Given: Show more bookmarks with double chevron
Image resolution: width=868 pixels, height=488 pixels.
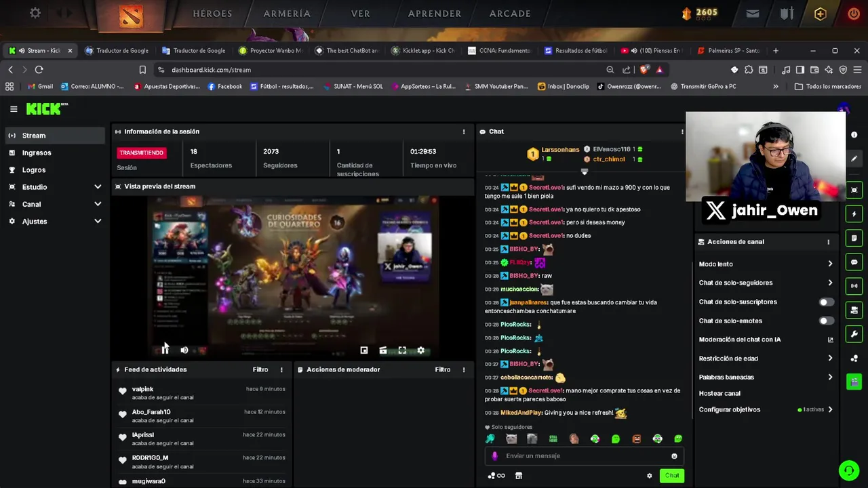Looking at the screenshot, I should click(776, 87).
